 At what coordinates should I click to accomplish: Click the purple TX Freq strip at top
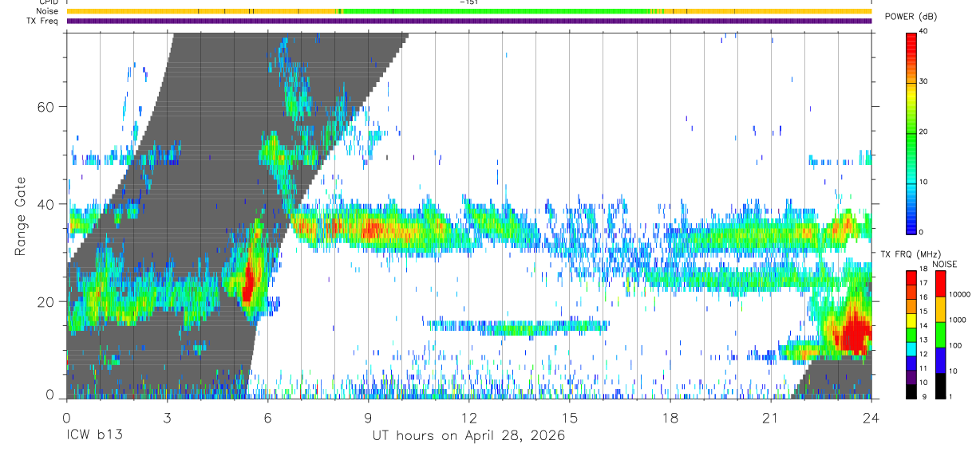tap(468, 21)
